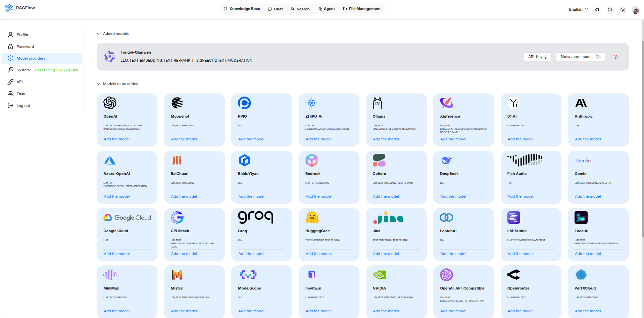Click the ModelScope card logo
Viewport: 644px width, 318px height.
click(x=248, y=275)
